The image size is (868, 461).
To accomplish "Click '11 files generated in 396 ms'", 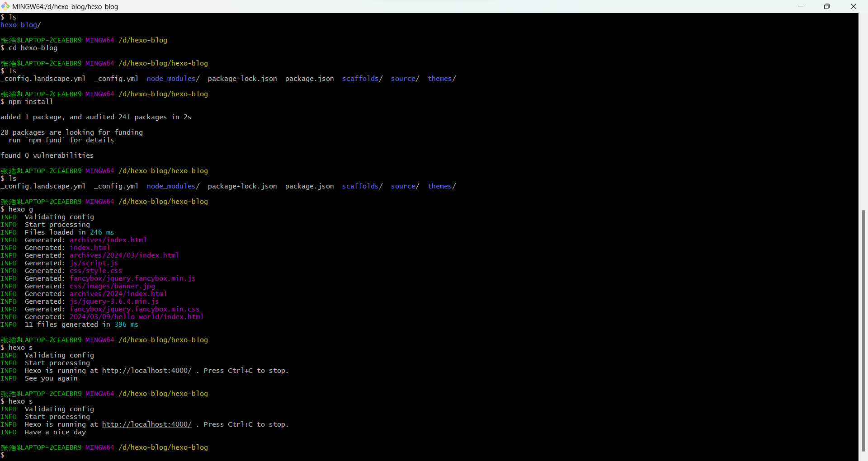I will tap(81, 325).
